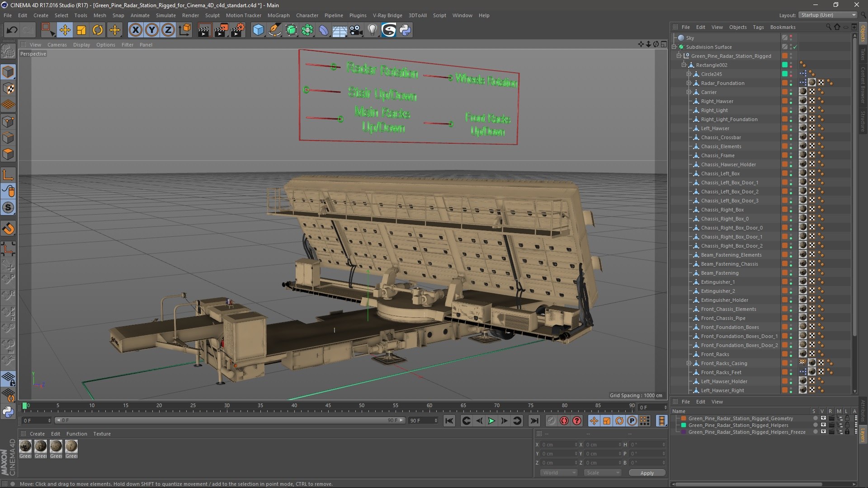868x488 pixels.
Task: Click Object Manager search magnifier icon
Action: point(829,27)
